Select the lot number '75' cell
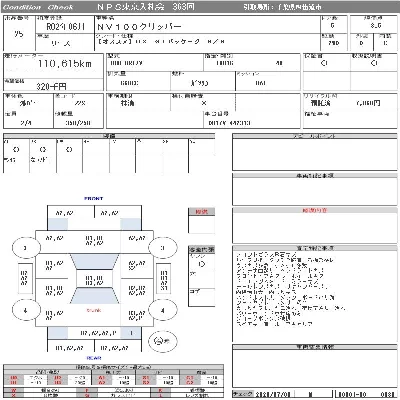 [19, 34]
